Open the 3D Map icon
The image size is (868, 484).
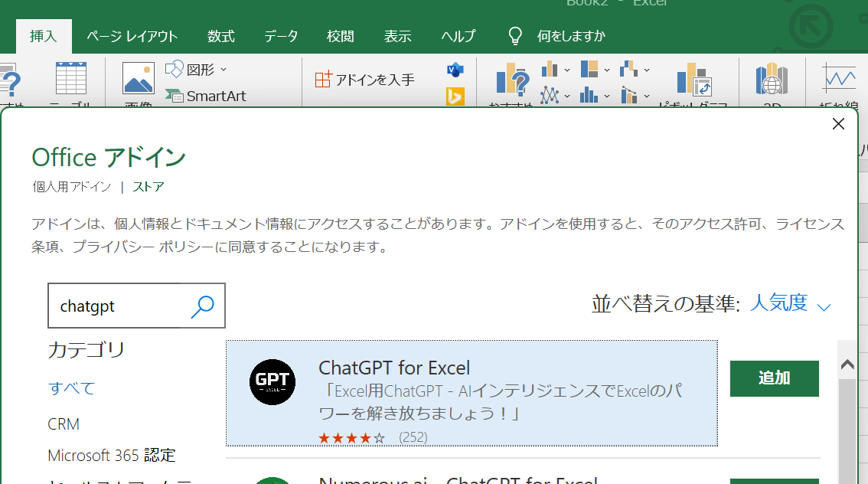pos(772,79)
